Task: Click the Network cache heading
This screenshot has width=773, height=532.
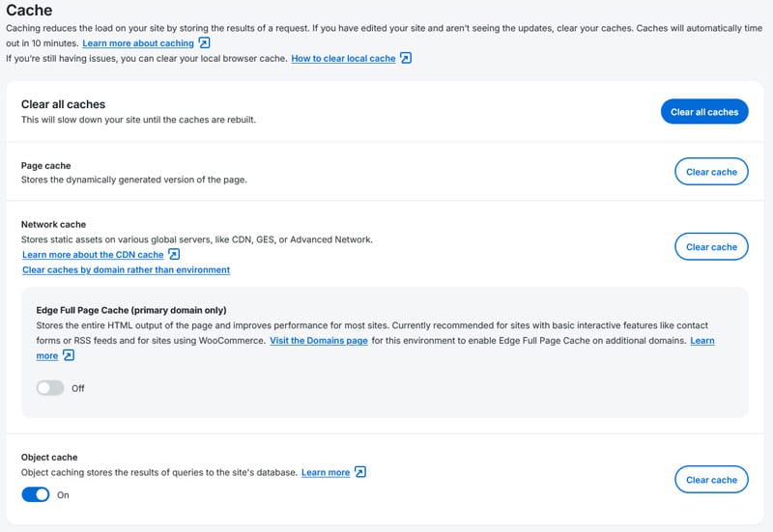Action: click(x=53, y=224)
